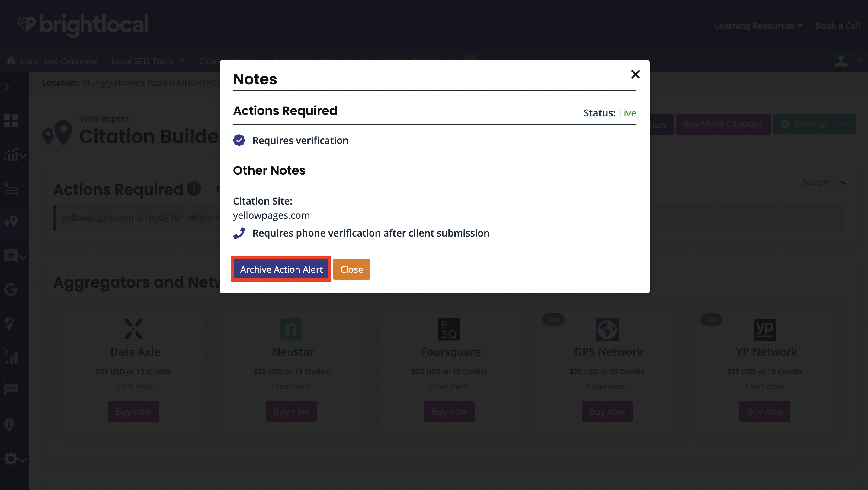The image size is (868, 490).
Task: Open the Learning Resources dropdown
Action: (x=758, y=26)
